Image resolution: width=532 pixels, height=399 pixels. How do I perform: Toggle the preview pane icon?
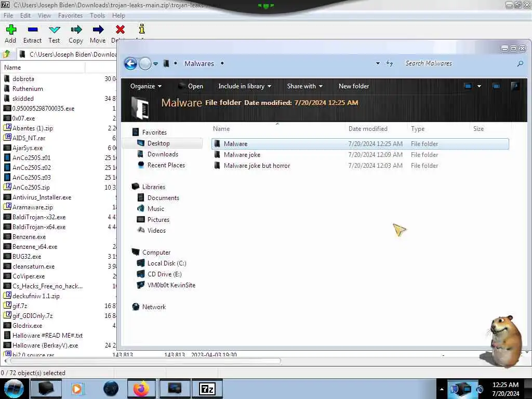(496, 86)
